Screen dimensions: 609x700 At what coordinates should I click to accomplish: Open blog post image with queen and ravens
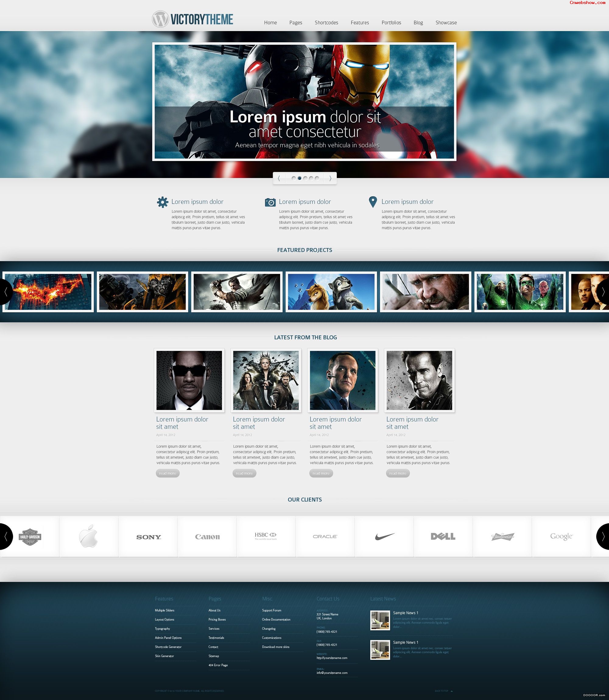pyautogui.click(x=266, y=380)
